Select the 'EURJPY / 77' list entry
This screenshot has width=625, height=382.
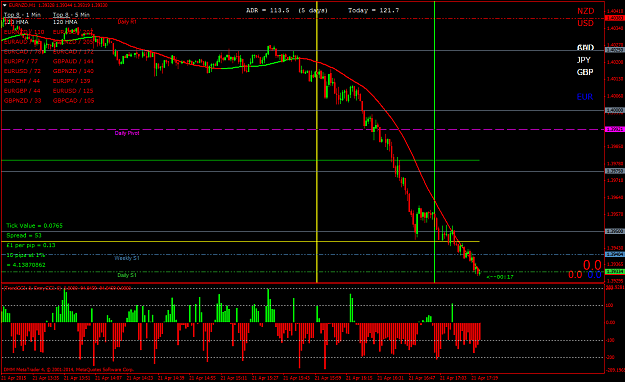pos(21,61)
